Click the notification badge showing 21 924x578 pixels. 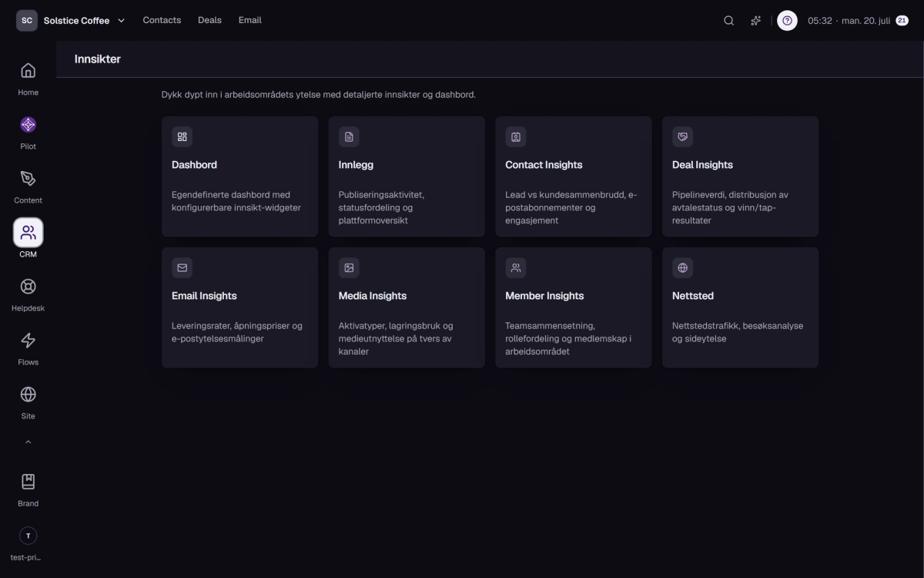[902, 21]
